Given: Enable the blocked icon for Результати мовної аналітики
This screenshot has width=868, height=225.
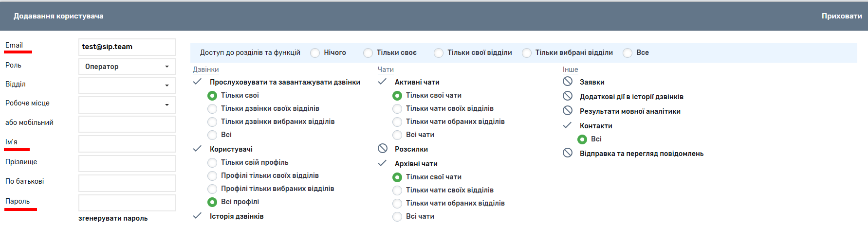Looking at the screenshot, I should 568,110.
